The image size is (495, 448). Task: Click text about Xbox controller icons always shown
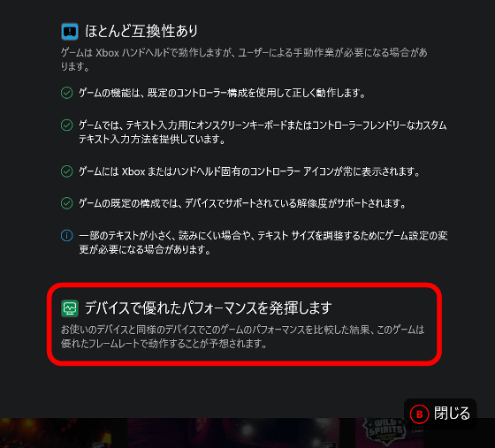[249, 171]
